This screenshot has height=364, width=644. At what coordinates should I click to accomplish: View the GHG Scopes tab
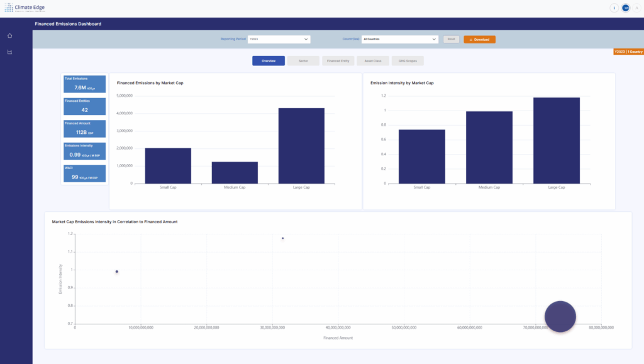tap(408, 60)
